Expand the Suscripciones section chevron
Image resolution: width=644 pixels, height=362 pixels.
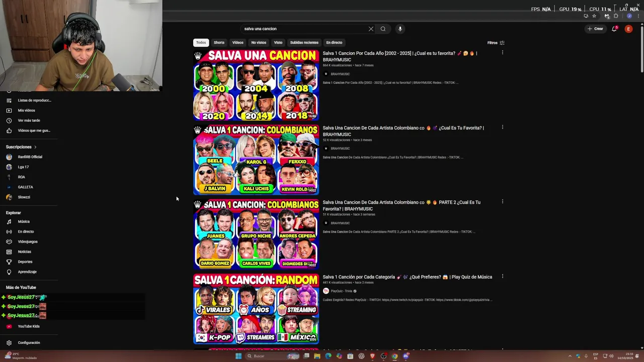click(x=35, y=147)
